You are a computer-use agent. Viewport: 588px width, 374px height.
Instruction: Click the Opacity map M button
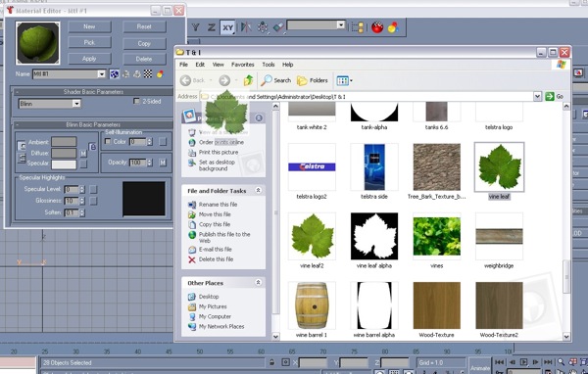click(x=163, y=163)
